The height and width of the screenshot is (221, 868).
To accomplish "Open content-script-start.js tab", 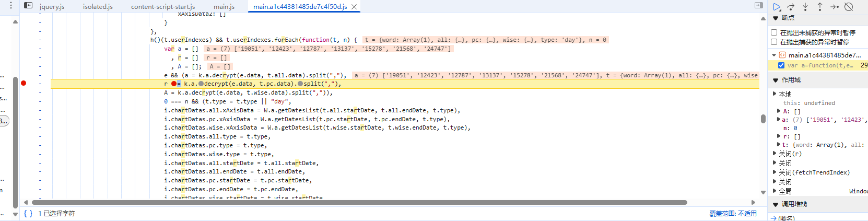I will tap(163, 7).
